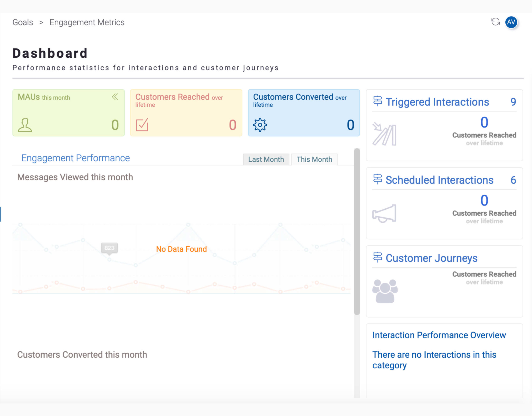This screenshot has height=416, width=532.
Task: Click the engagement panel vertical scrollbar
Action: 357,232
